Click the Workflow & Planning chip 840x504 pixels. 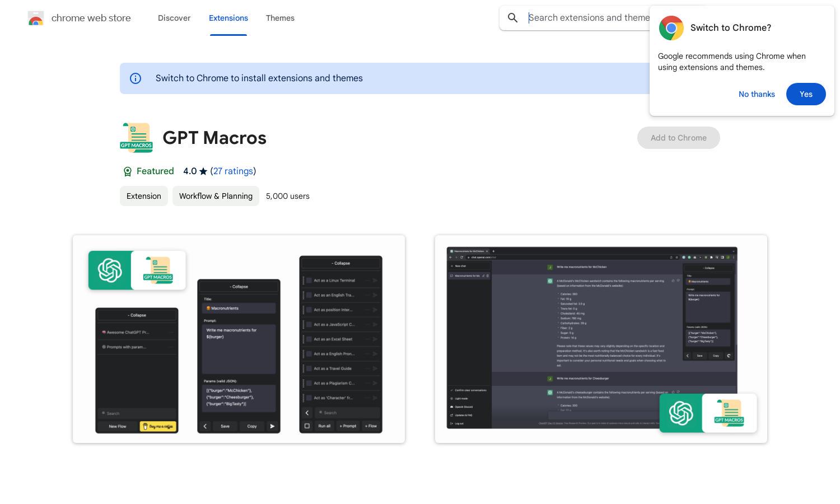pos(216,196)
